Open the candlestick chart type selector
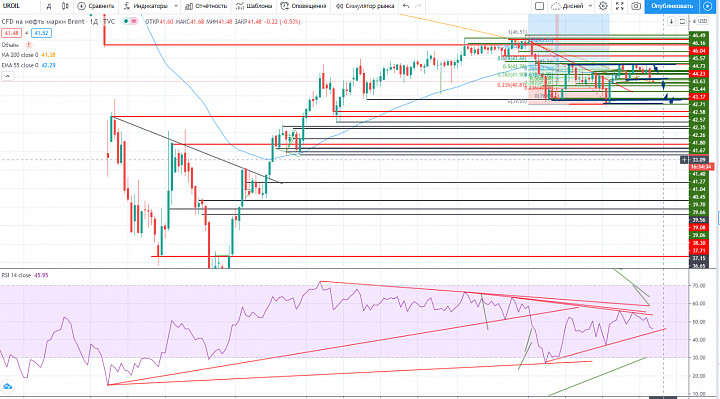 65,6
